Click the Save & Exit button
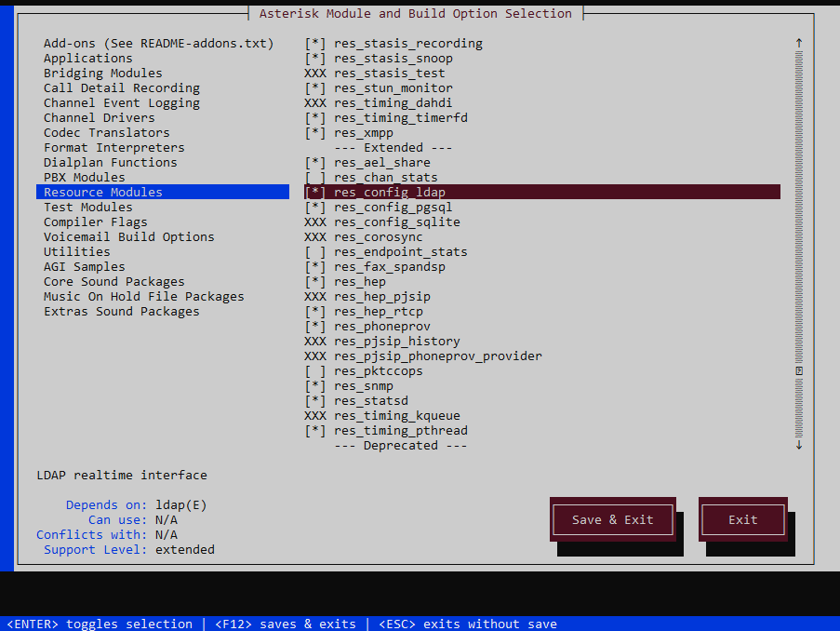The width and height of the screenshot is (840, 631). 612,519
